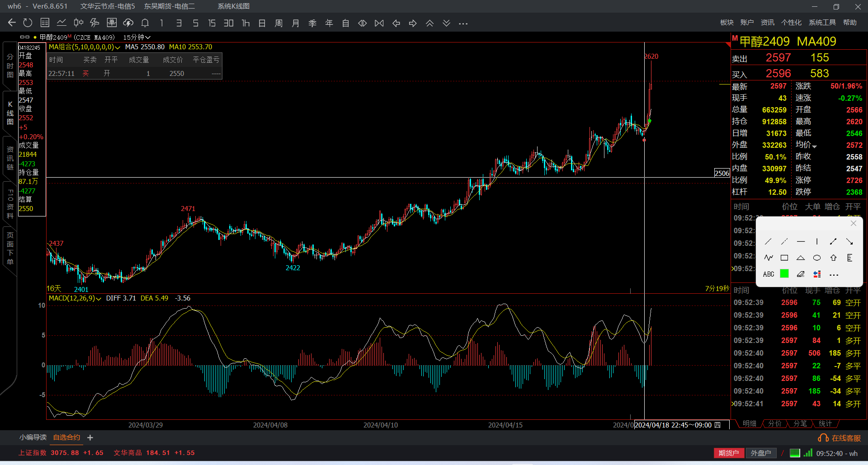Switch to the 期货户 futures account
The height and width of the screenshot is (465, 868).
tap(728, 453)
